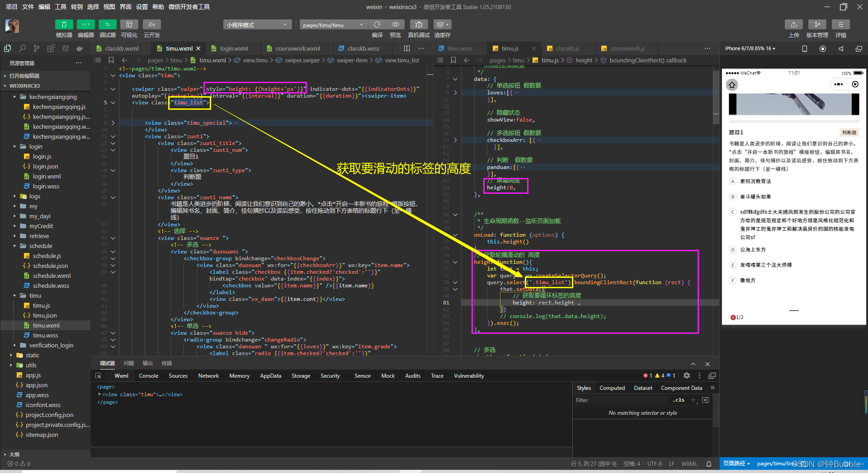
Task: Switch to the 问题 panel tab
Action: (x=129, y=363)
